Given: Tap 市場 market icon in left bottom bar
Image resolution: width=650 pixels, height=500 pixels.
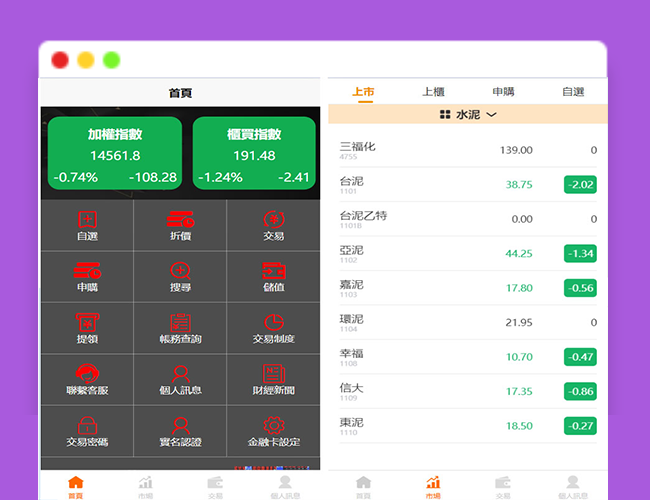Looking at the screenshot, I should (146, 483).
